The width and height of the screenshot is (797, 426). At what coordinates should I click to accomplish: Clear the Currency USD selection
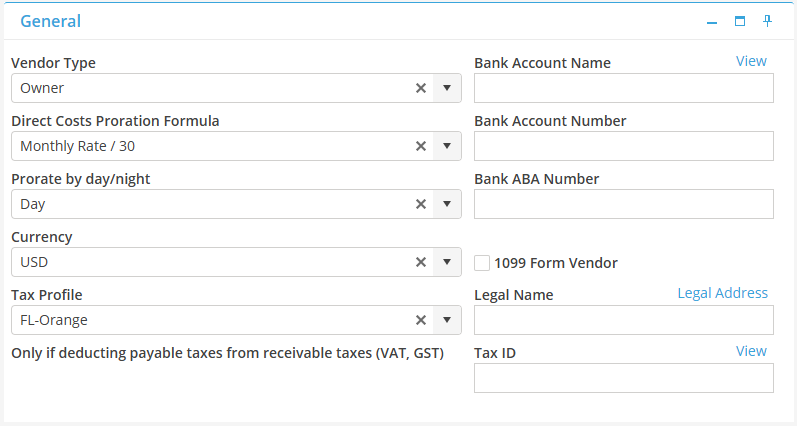click(421, 262)
